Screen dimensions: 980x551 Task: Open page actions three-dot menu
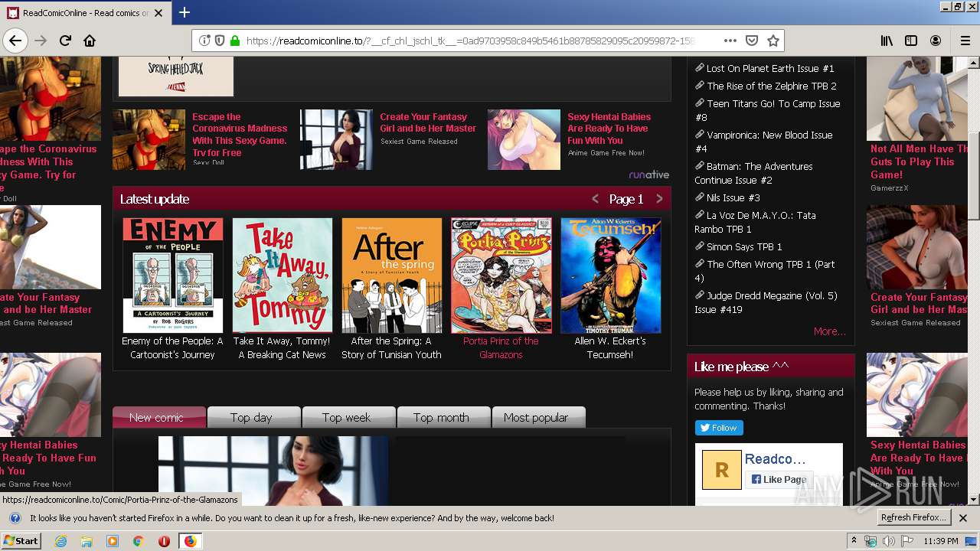(730, 41)
